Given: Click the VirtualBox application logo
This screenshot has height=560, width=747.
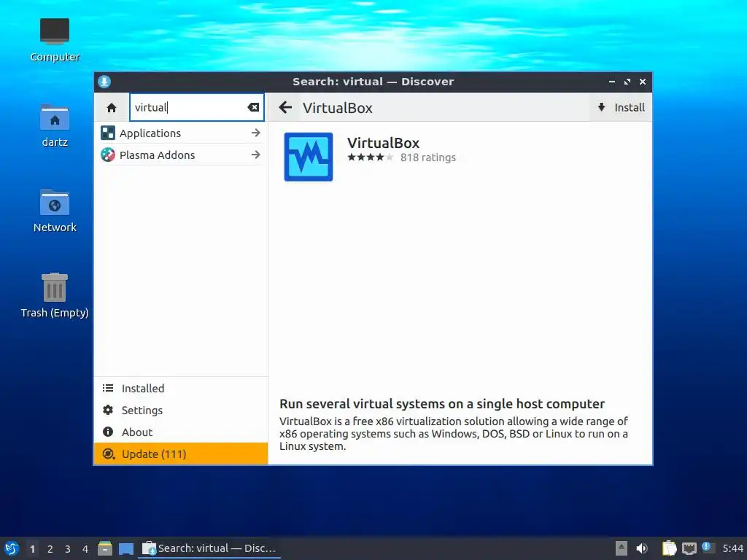Looking at the screenshot, I should point(309,157).
